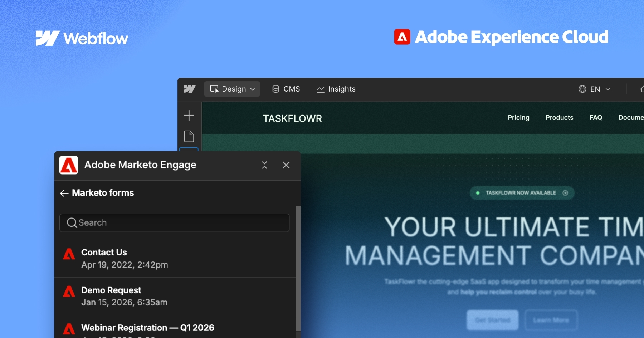Image resolution: width=644 pixels, height=338 pixels.
Task: Click the Search forms input field
Action: 174,222
